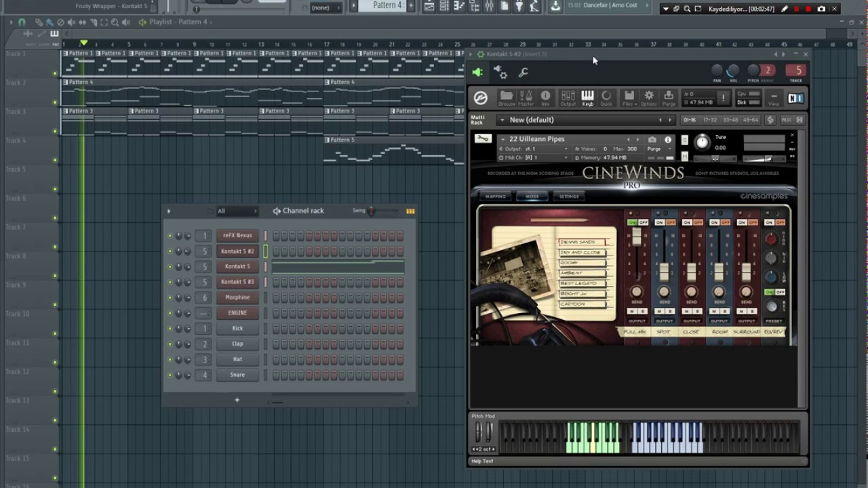This screenshot has width=868, height=488.
Task: Add a channel with the plus button
Action: (x=237, y=400)
